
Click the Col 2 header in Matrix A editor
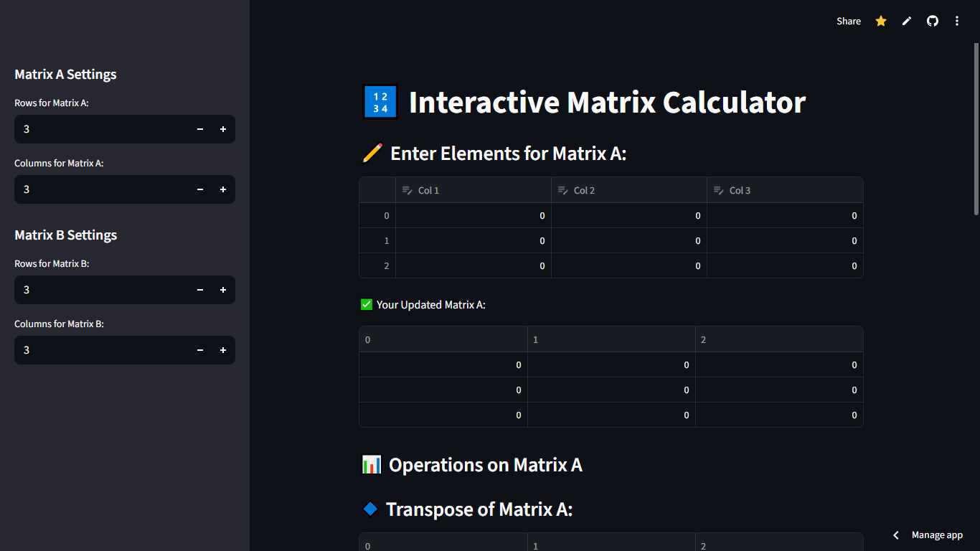pyautogui.click(x=629, y=190)
